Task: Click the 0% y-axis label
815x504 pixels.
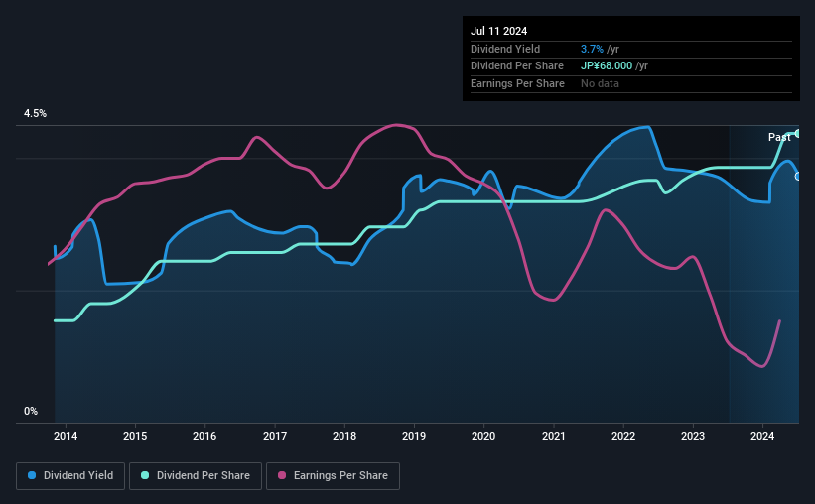Action: 31,411
